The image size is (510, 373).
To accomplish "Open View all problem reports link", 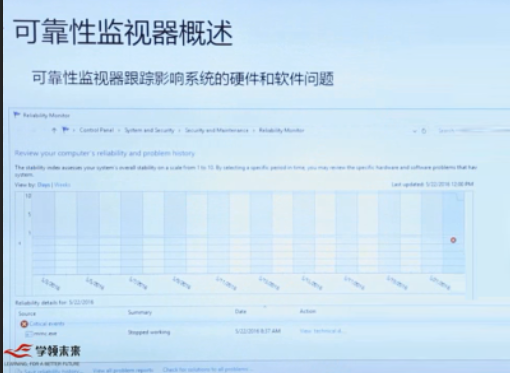I will [x=123, y=370].
